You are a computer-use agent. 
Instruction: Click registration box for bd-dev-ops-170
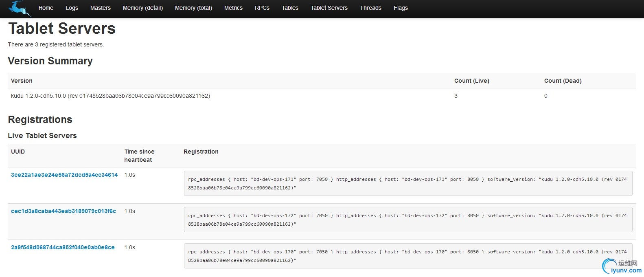pyautogui.click(x=408, y=256)
